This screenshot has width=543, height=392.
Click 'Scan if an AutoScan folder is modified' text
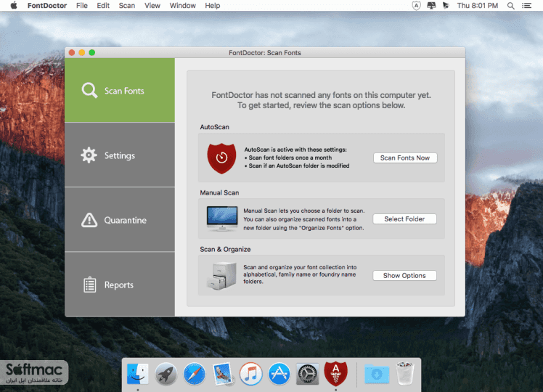(299, 166)
